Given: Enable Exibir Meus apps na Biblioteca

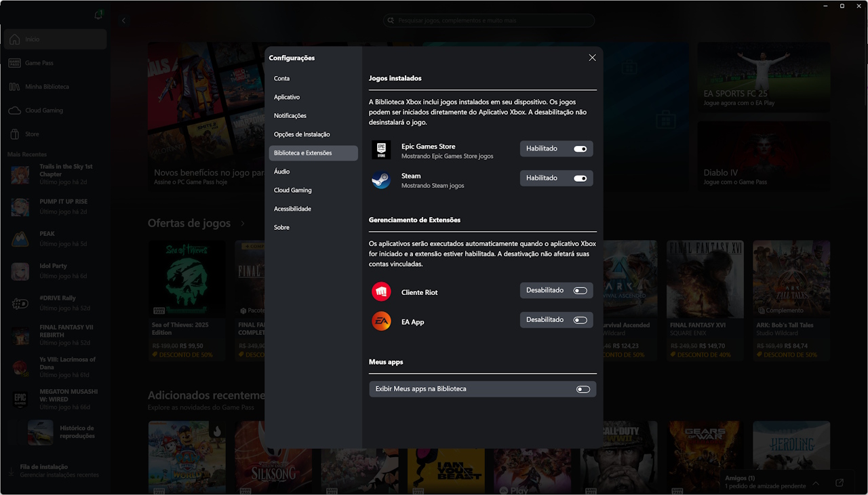Looking at the screenshot, I should click(582, 389).
